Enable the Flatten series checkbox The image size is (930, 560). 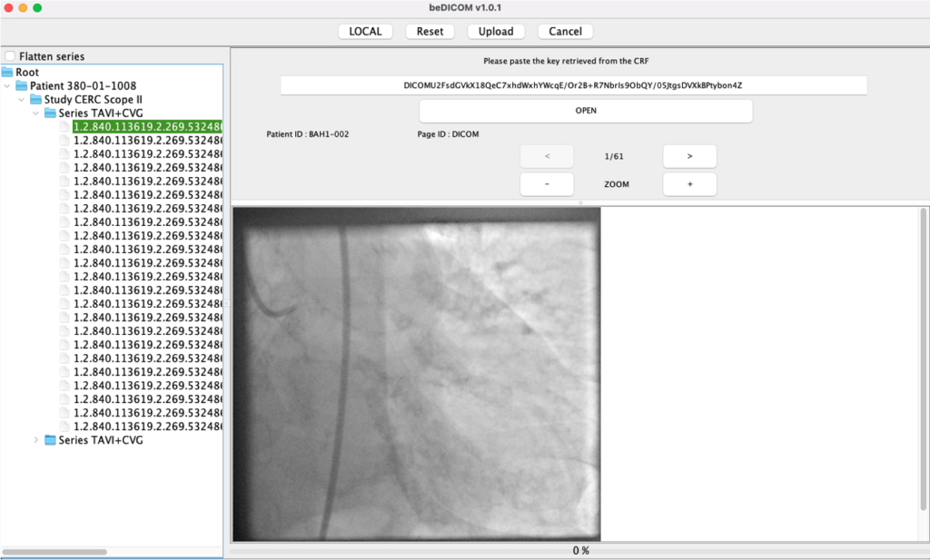[10, 56]
